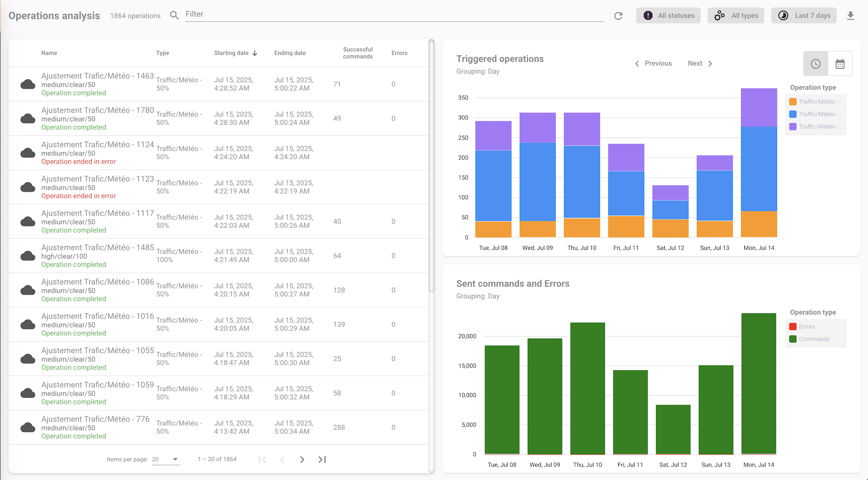Open the All types filter

736,15
